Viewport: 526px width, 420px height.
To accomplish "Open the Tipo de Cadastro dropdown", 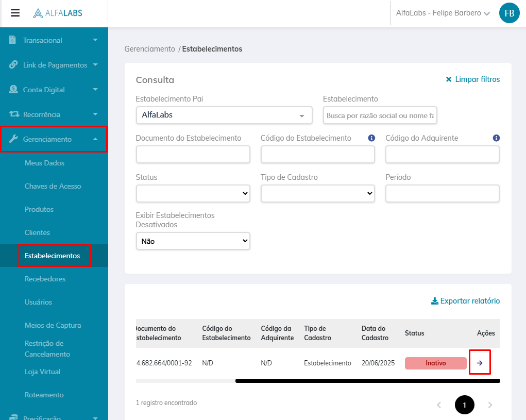I will coord(318,193).
